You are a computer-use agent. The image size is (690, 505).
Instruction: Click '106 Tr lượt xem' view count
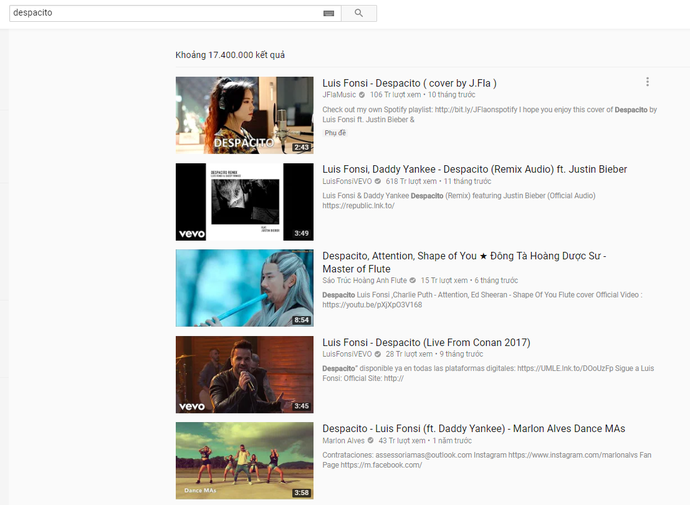pyautogui.click(x=395, y=95)
